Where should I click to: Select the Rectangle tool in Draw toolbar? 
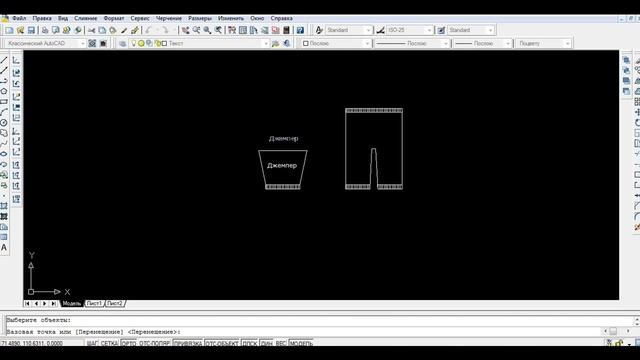4,102
